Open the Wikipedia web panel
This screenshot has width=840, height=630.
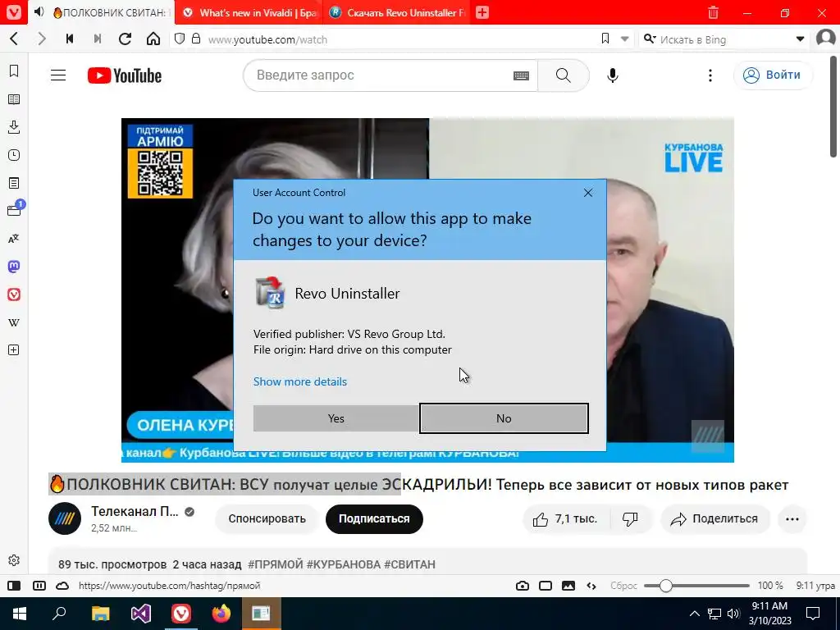[x=14, y=322]
